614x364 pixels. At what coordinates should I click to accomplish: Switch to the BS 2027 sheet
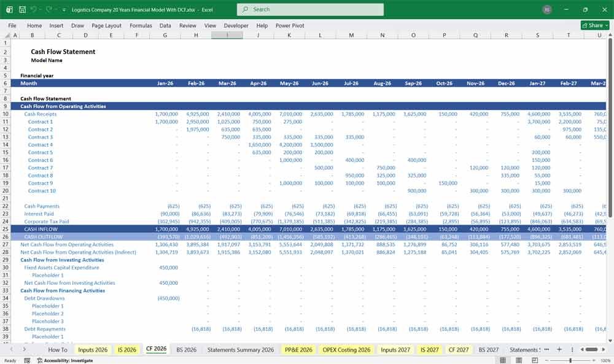489,349
